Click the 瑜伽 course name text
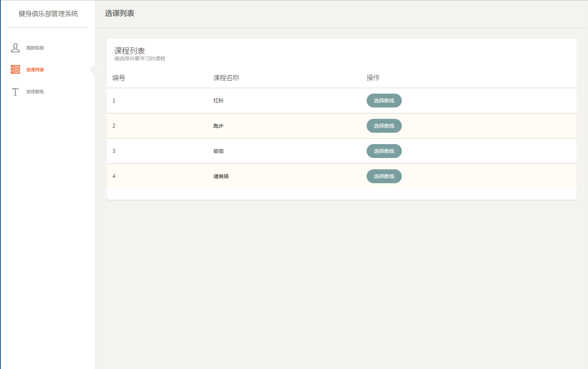This screenshot has width=588, height=369. pyautogui.click(x=218, y=151)
